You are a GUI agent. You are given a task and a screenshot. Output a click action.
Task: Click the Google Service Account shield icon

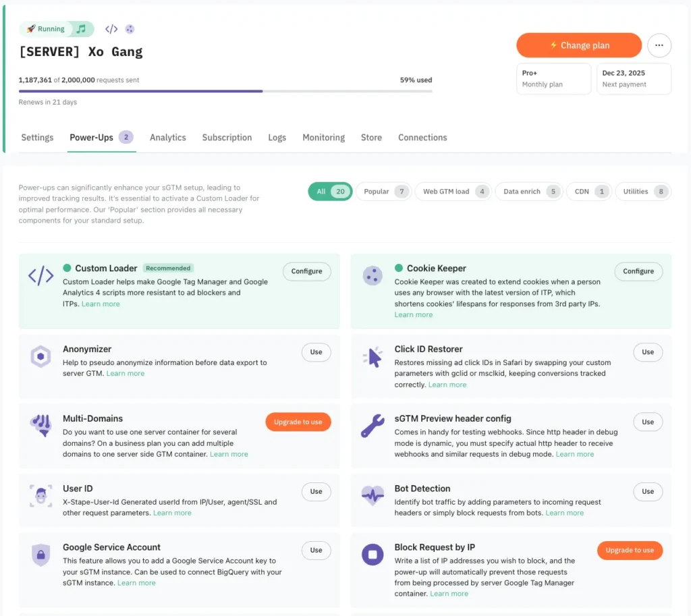pyautogui.click(x=40, y=555)
